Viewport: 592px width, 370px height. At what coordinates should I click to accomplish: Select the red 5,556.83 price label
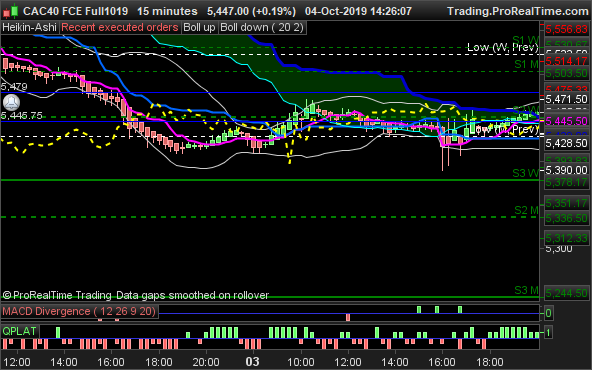tap(566, 29)
